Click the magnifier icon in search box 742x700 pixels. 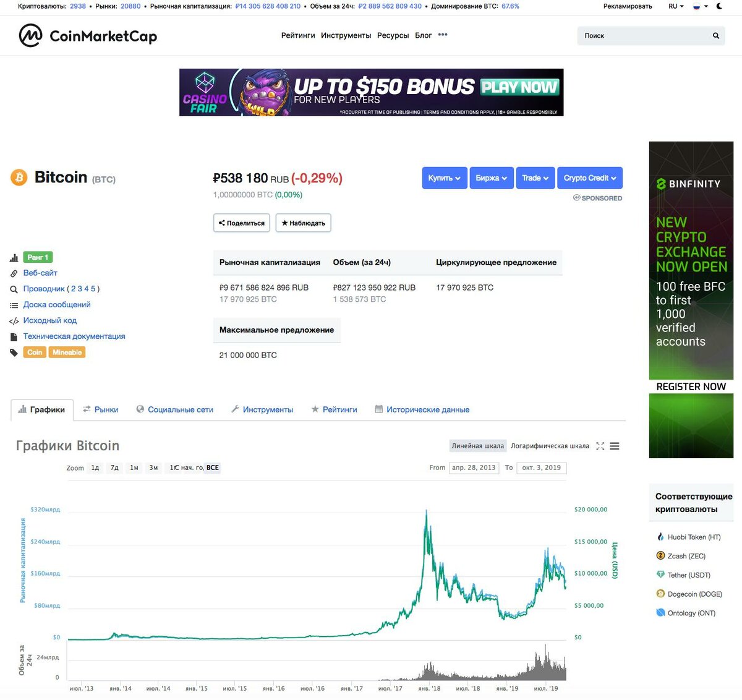(716, 36)
